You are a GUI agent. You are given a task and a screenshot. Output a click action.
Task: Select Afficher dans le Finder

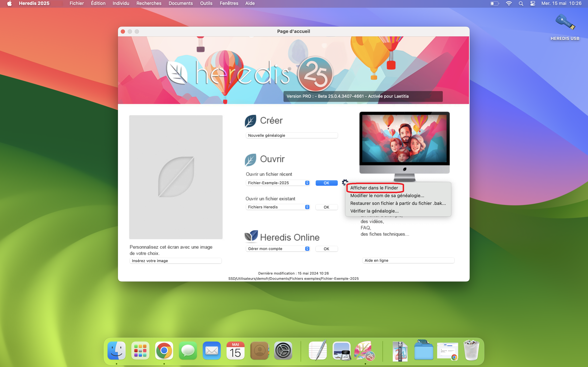[374, 188]
